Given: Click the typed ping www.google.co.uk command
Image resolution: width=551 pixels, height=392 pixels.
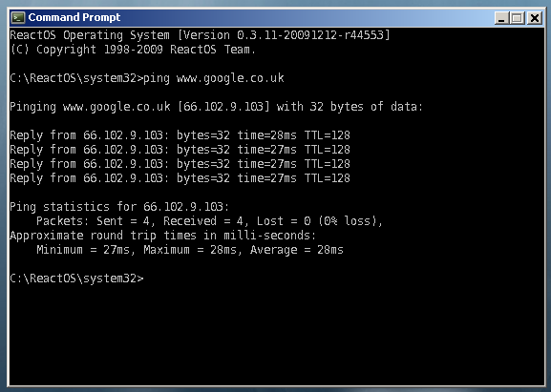Looking at the screenshot, I should click(214, 78).
